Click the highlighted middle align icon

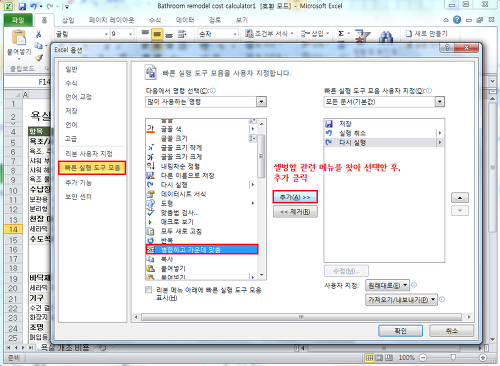tap(157, 34)
